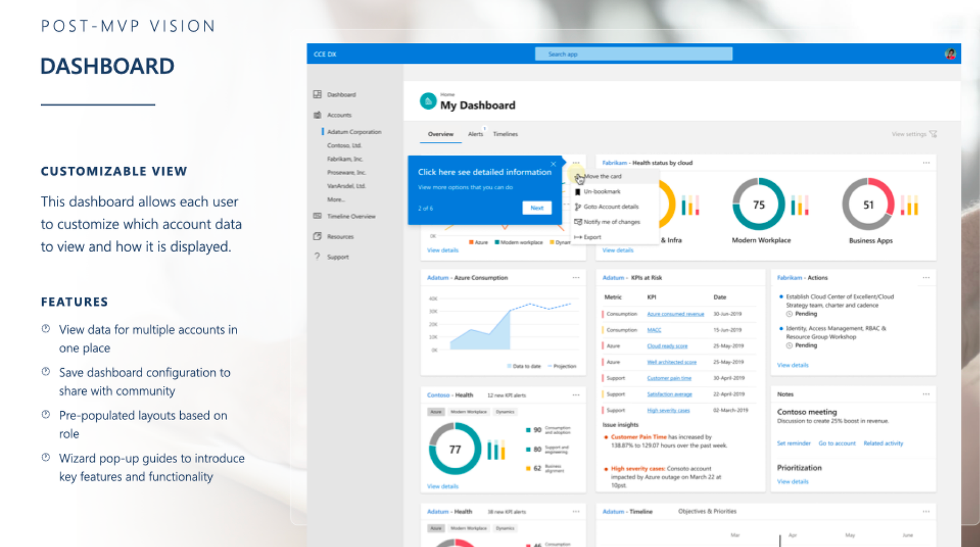Select Dynamics chip in Adatum Health card

pos(505,528)
